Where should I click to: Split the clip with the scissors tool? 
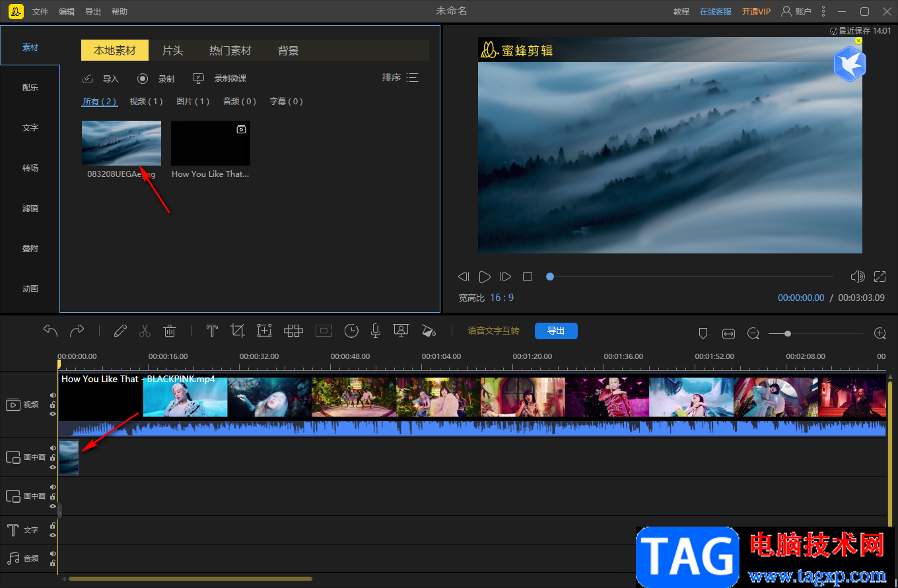tap(145, 331)
